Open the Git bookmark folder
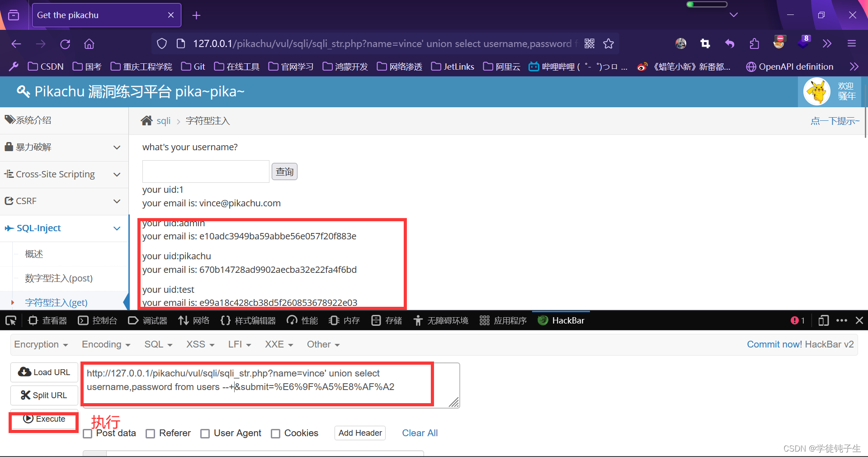The image size is (868, 457). 193,67
